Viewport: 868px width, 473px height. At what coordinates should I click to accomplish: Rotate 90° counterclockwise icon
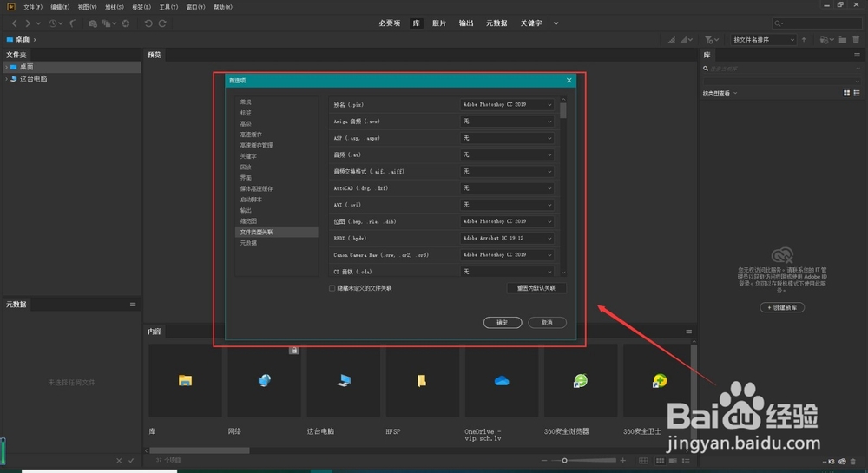(148, 23)
